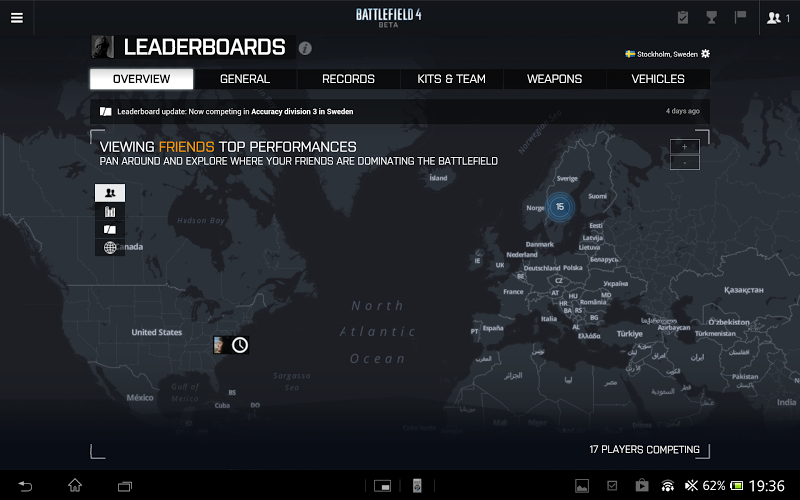Switch to the General tab
Viewport: 800px width, 500px height.
point(245,79)
